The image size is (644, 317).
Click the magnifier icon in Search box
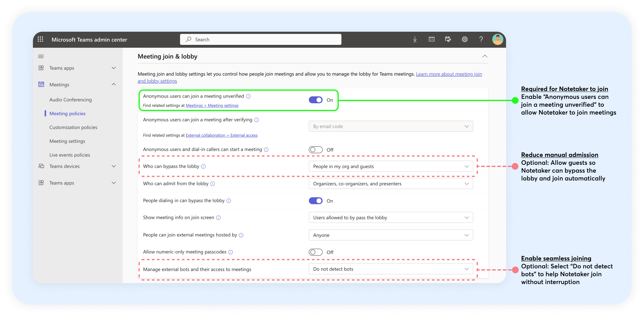point(189,39)
